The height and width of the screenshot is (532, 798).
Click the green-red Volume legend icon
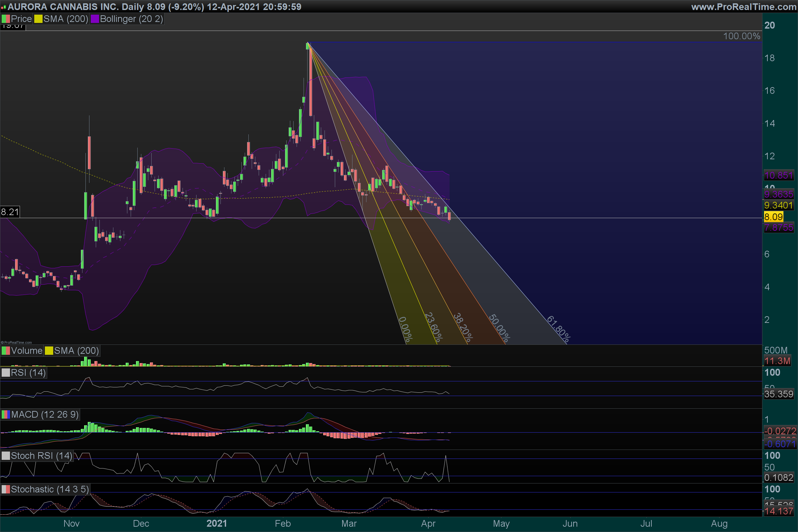(x=6, y=350)
